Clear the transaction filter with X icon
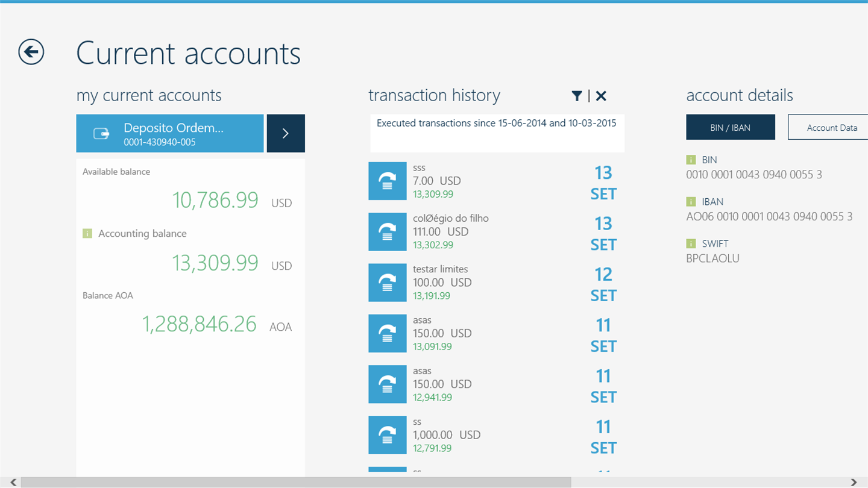The image size is (868, 488). [601, 96]
